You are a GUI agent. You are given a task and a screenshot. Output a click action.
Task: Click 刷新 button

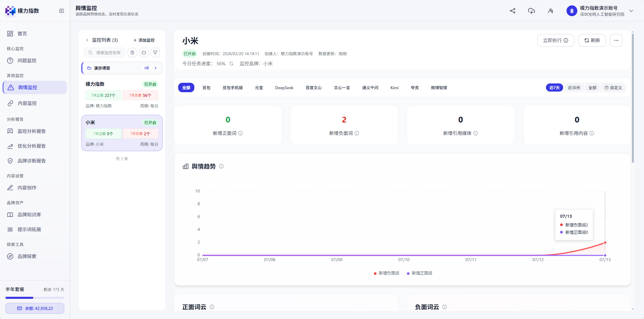(x=592, y=40)
